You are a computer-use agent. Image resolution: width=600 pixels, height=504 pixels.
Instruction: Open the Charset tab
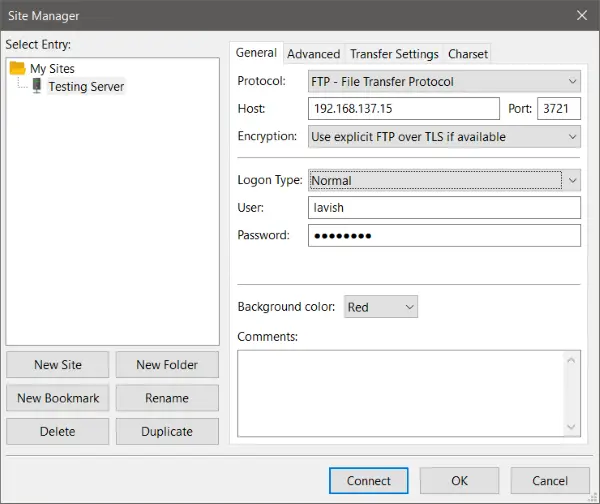pyautogui.click(x=468, y=54)
